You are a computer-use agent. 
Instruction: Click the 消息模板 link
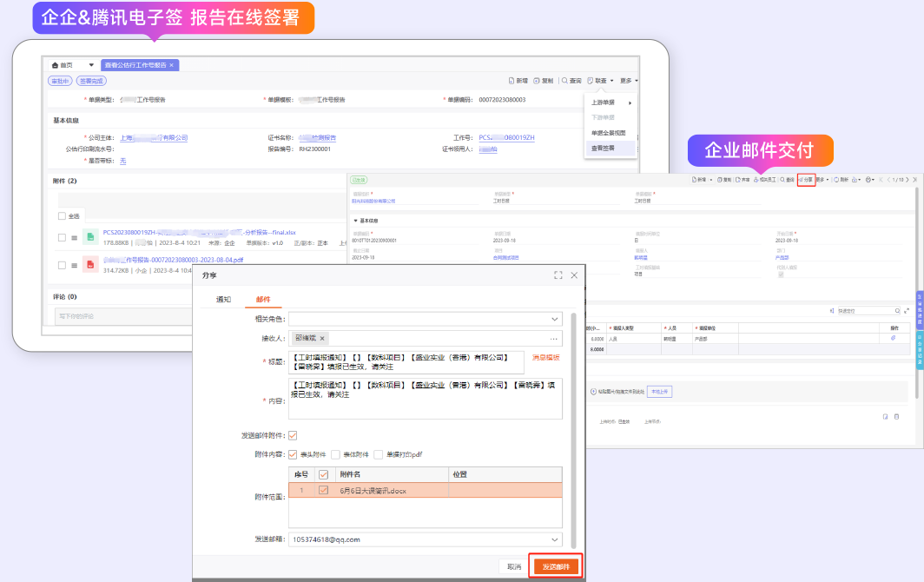click(x=546, y=357)
